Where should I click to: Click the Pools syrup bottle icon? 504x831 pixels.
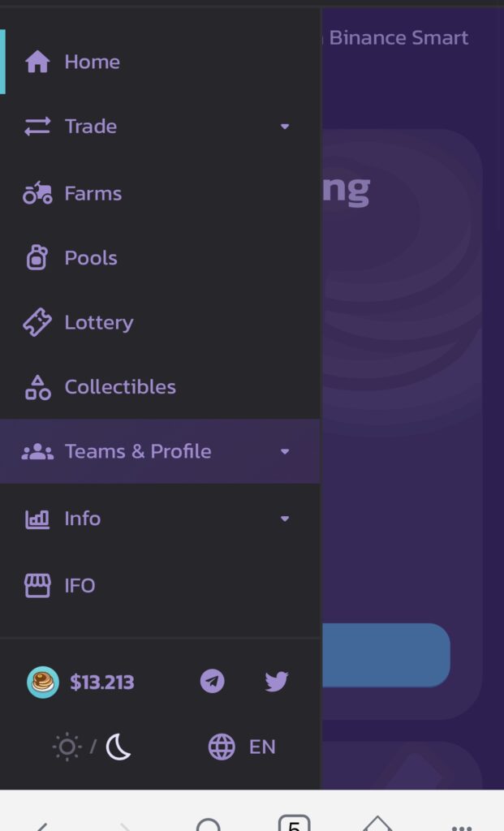(x=37, y=257)
